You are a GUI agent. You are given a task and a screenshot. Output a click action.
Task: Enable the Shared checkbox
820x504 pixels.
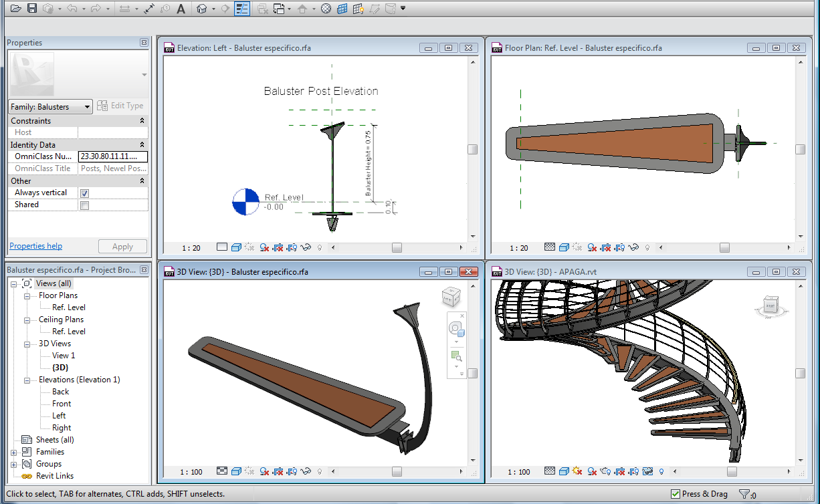pyautogui.click(x=84, y=205)
